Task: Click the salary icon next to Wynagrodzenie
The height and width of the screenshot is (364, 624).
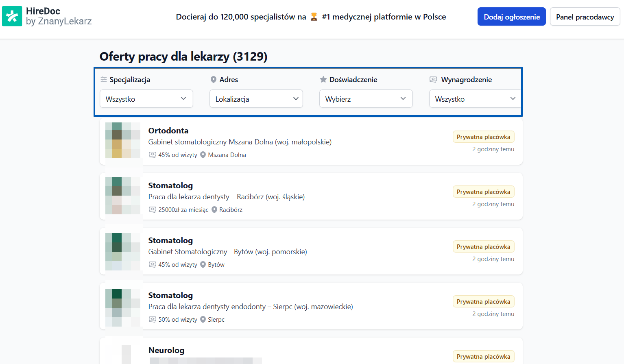Action: (432, 79)
